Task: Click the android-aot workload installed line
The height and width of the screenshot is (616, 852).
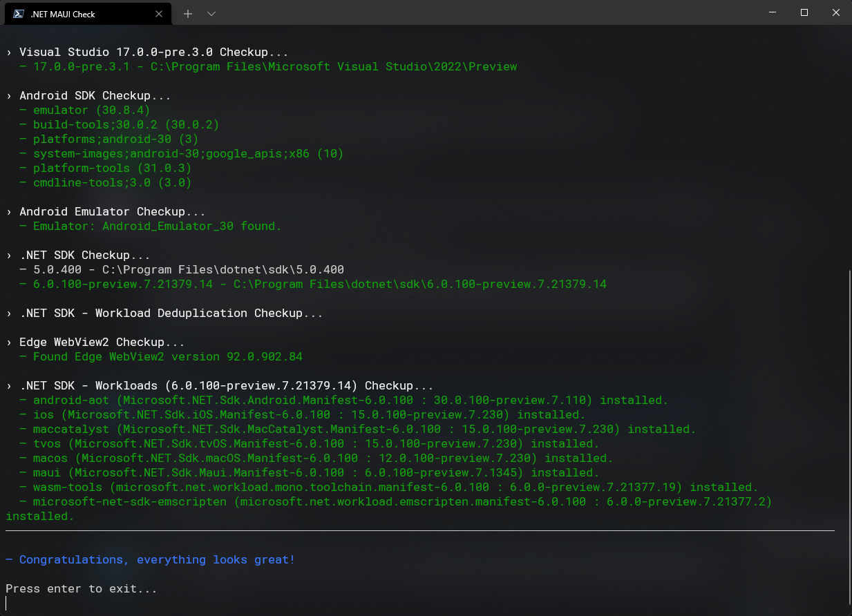Action: [x=344, y=401]
